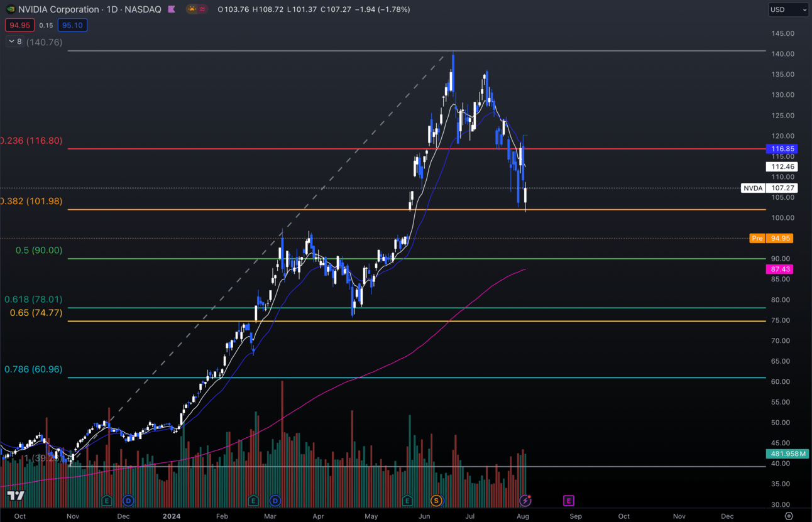Click the red sell price 94.95 button
This screenshot has height=522, width=812.
19,25
